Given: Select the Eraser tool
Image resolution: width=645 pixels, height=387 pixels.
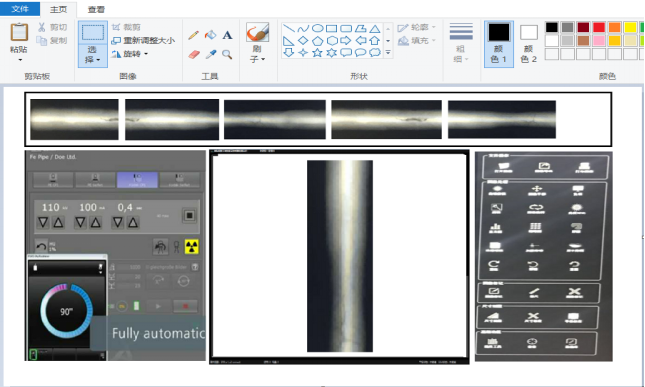Looking at the screenshot, I should [x=193, y=54].
